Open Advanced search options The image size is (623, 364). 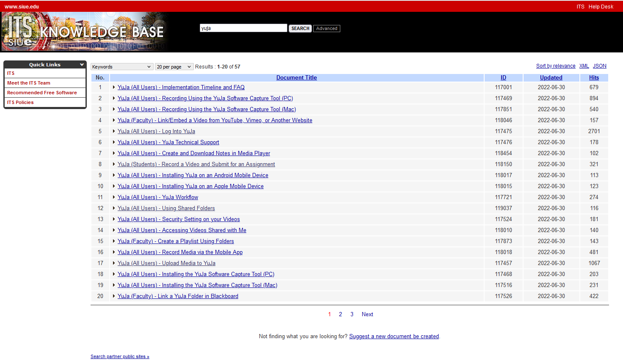(326, 28)
